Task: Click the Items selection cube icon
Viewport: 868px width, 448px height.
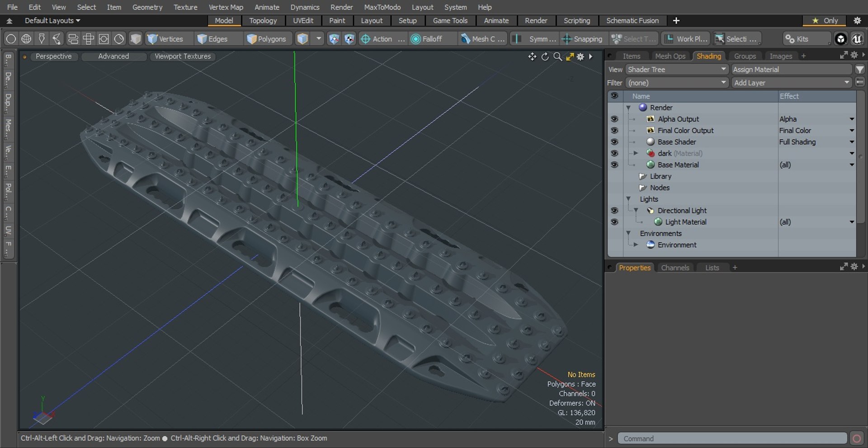Action: [302, 39]
